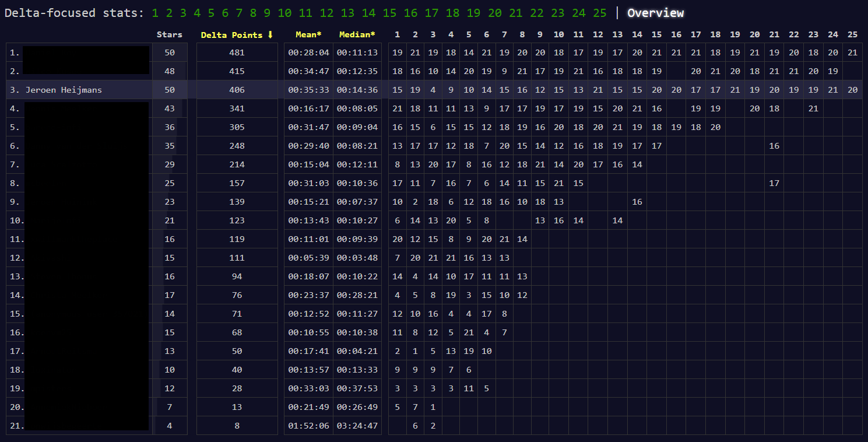The width and height of the screenshot is (868, 442).
Task: Open day 17 link in top navigation
Action: 431,13
